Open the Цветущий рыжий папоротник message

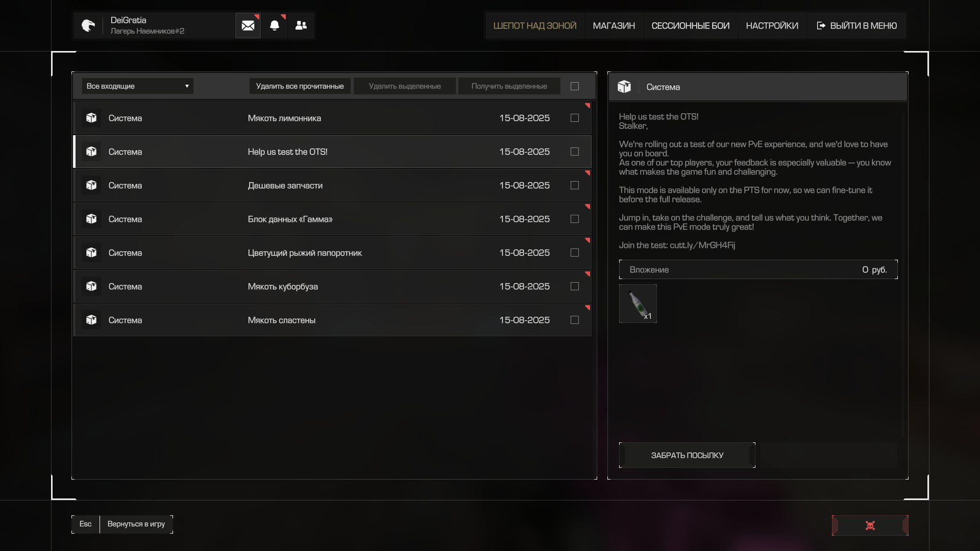click(x=305, y=253)
